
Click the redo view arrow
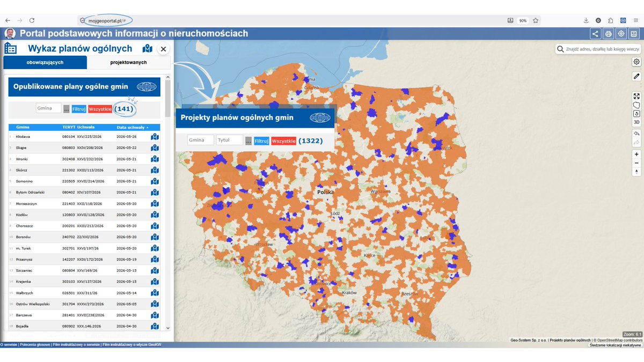pos(636,143)
